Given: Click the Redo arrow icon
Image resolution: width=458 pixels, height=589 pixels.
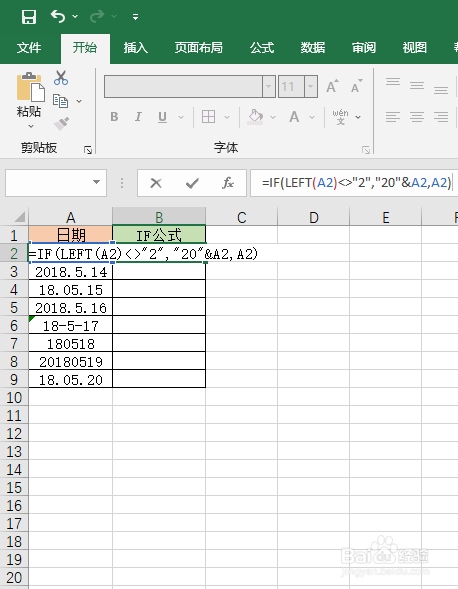Looking at the screenshot, I should [97, 17].
